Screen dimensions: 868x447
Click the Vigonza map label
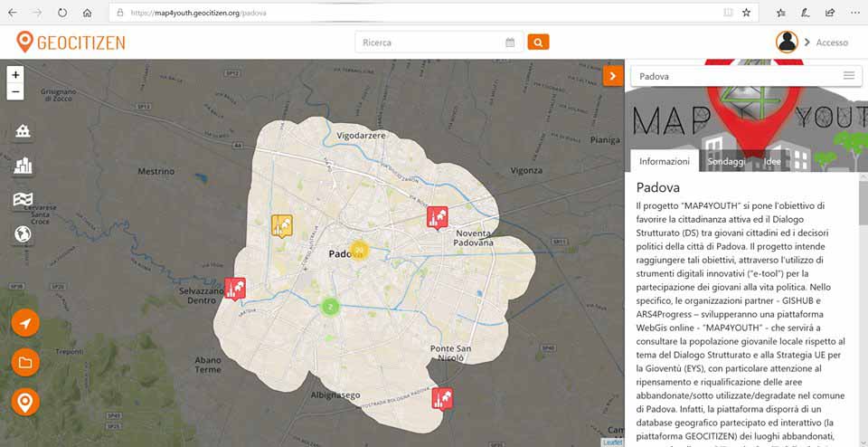(x=526, y=171)
